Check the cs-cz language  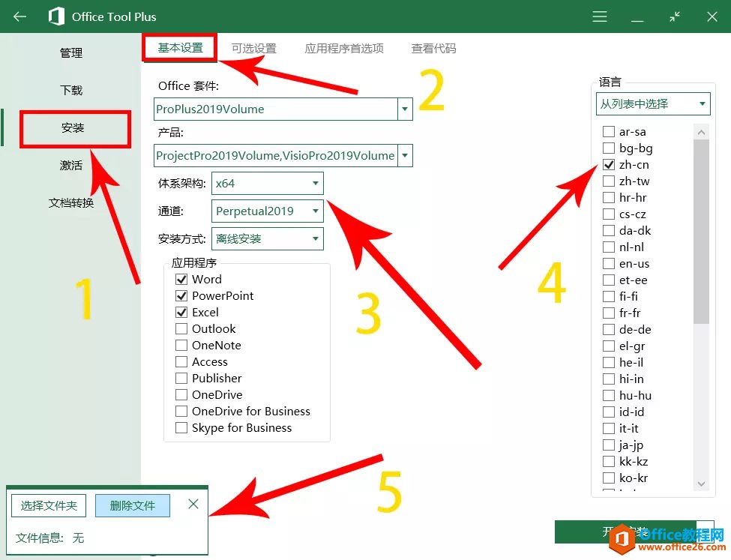(x=608, y=214)
